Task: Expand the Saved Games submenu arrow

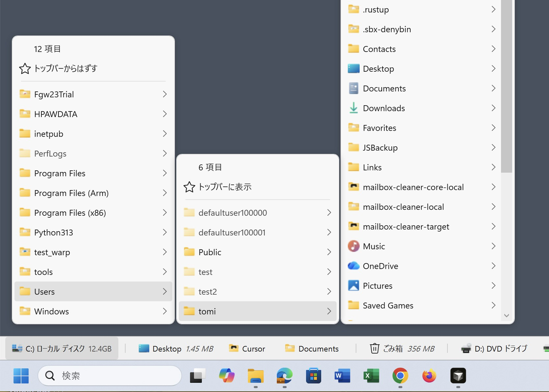Action: [493, 305]
